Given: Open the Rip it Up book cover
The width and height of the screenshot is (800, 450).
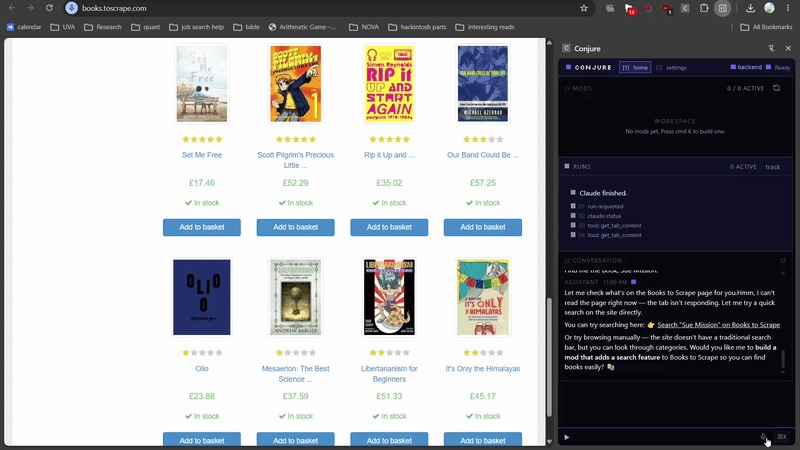Looking at the screenshot, I should click(389, 84).
